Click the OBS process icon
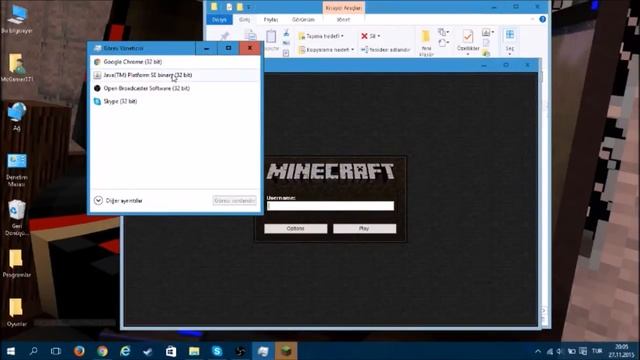Screen dimensions: 640x360 click(97, 88)
